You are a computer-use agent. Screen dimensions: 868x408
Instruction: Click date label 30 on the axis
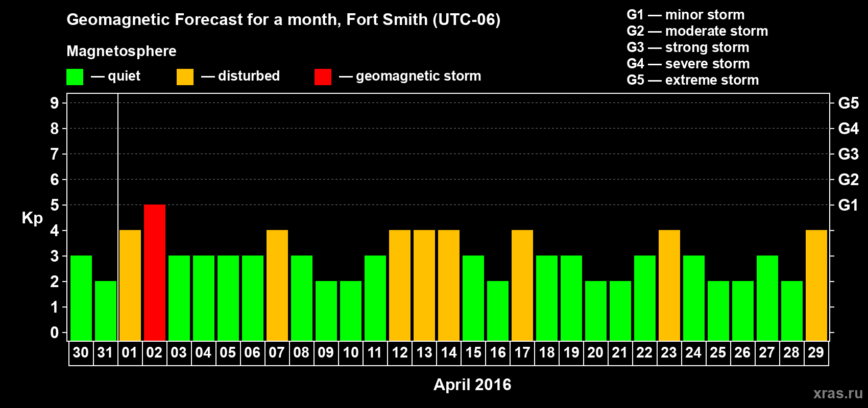pyautogui.click(x=81, y=352)
